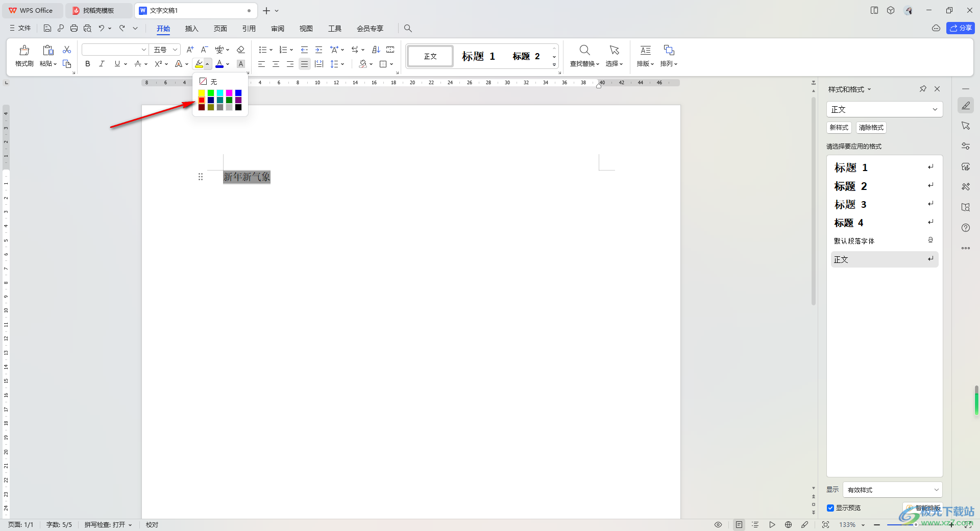Open the 文件 menu

[x=20, y=28]
